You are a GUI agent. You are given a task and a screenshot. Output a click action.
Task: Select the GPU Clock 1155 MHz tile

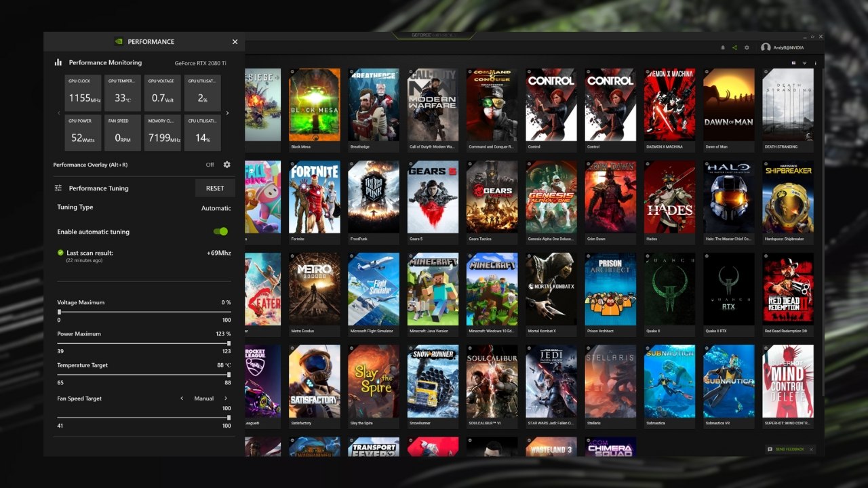click(83, 94)
